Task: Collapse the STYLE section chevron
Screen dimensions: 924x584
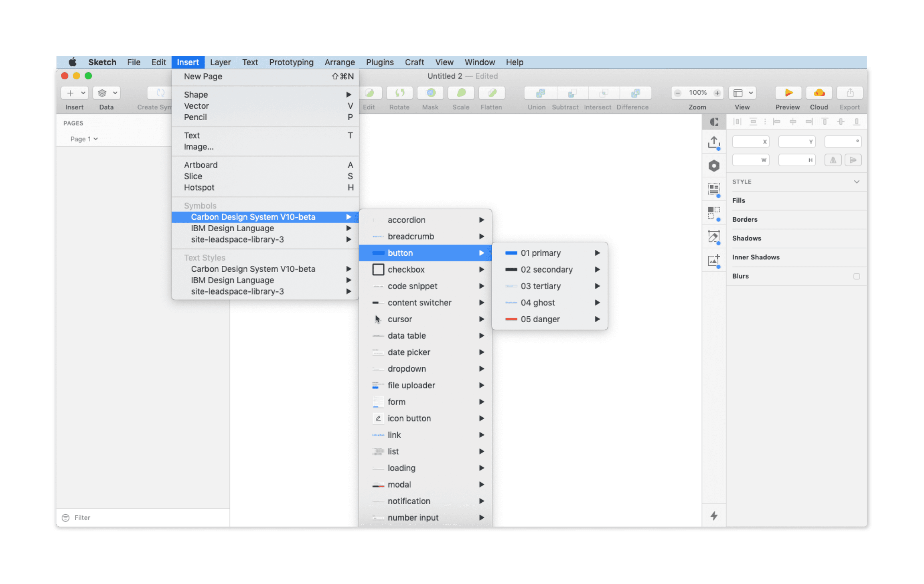Action: 857,182
